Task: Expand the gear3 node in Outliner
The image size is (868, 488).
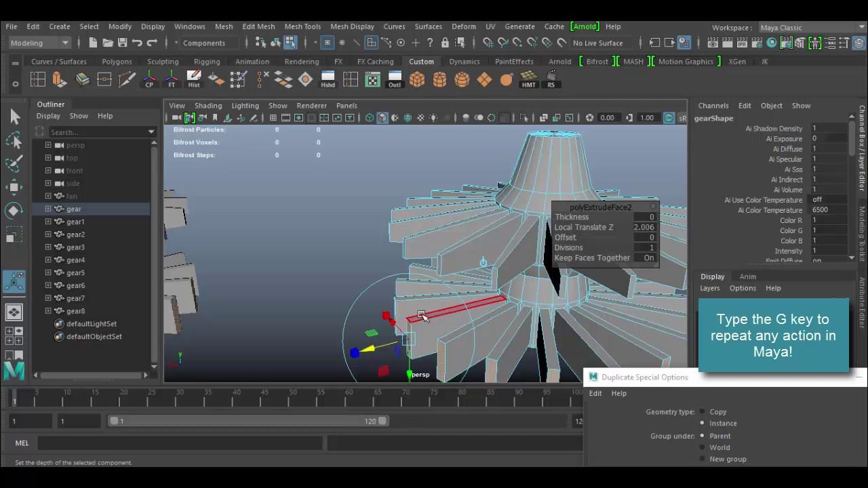Action: (x=48, y=247)
